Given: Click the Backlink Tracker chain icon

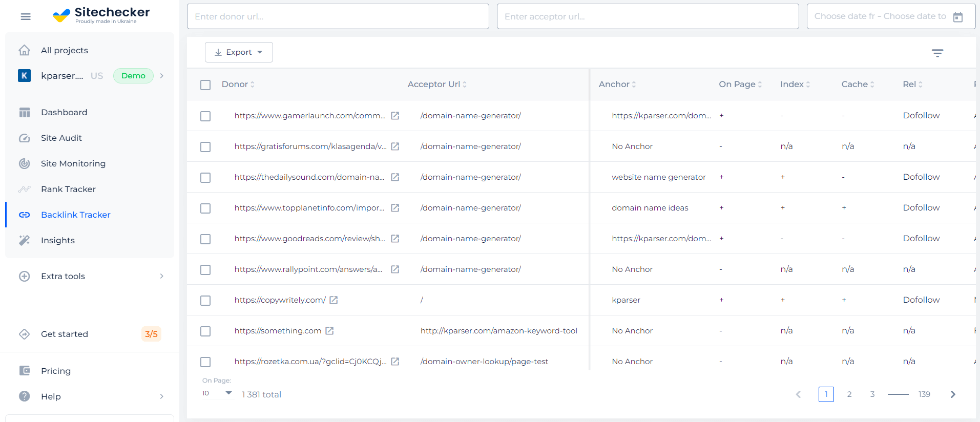Looking at the screenshot, I should click(25, 215).
